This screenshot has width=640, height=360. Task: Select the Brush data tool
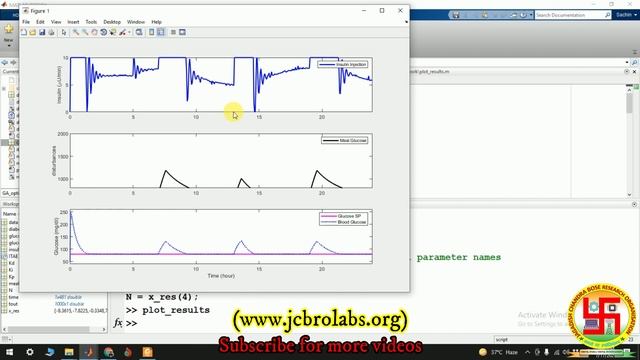[x=122, y=32]
